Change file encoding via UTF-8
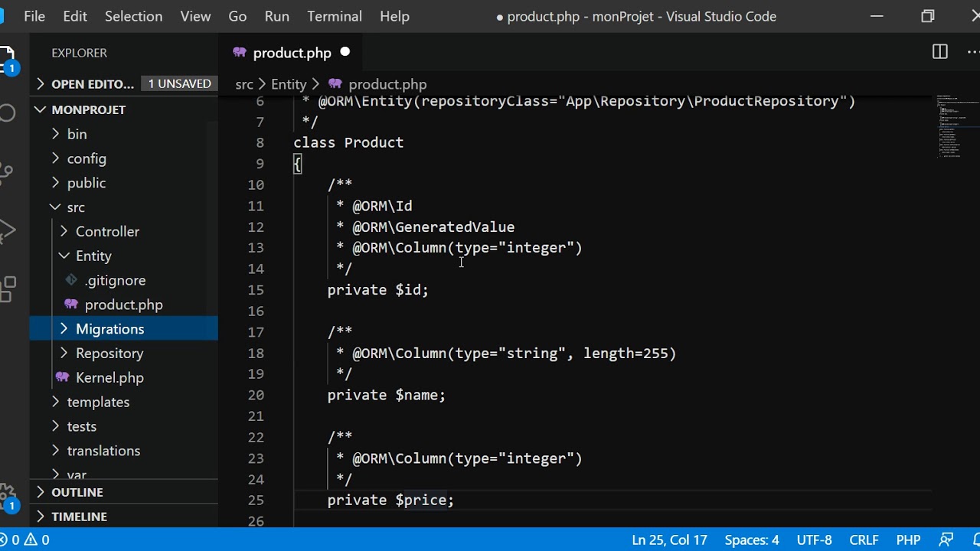 coord(814,540)
